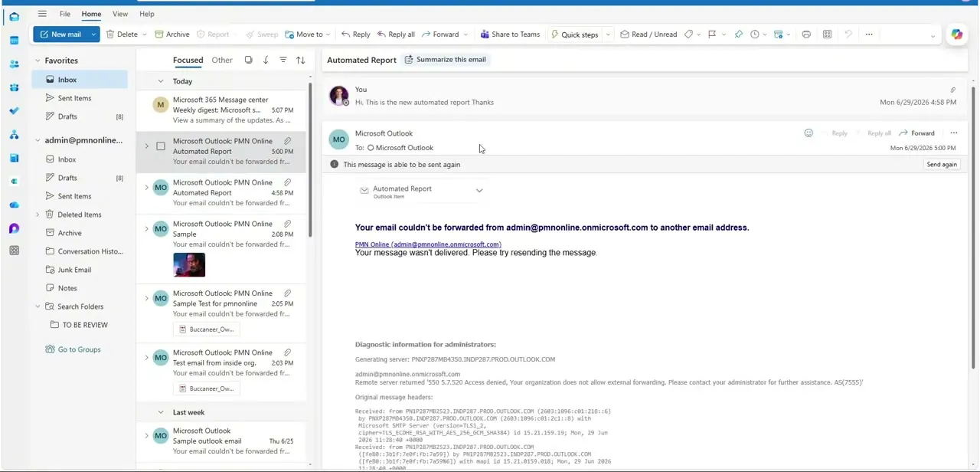Expand the Sample 2:08 PM conversation thread
Image resolution: width=980 pixels, height=472 pixels.
click(147, 229)
